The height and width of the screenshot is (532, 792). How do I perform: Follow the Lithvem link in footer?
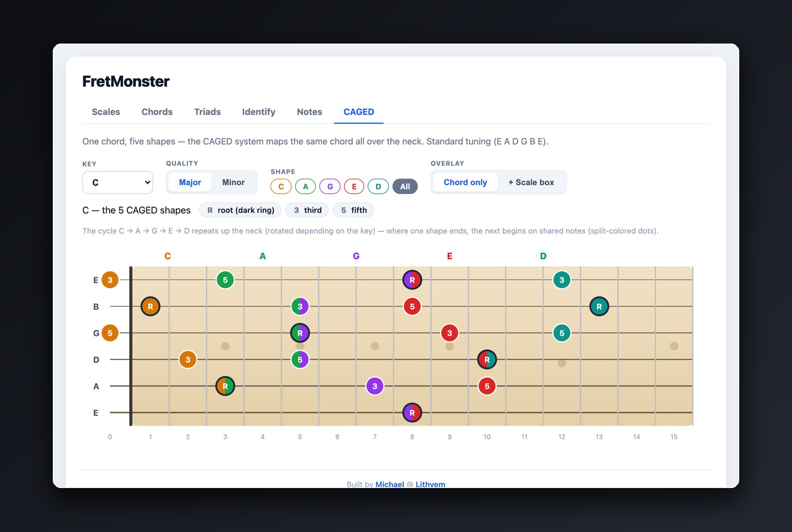point(430,484)
